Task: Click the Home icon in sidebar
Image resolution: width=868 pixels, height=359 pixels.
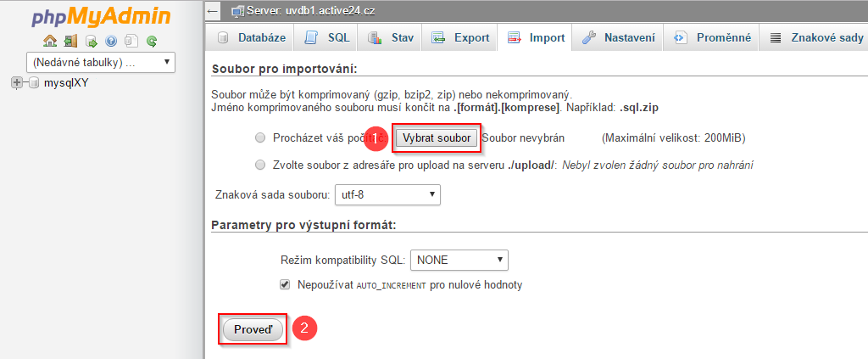Action: click(50, 40)
